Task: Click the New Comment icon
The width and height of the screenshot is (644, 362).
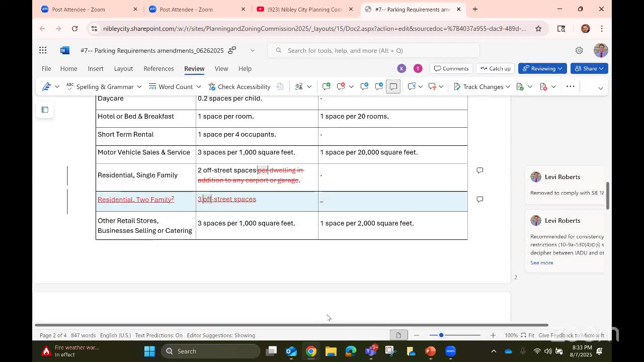Action: pyautogui.click(x=326, y=86)
